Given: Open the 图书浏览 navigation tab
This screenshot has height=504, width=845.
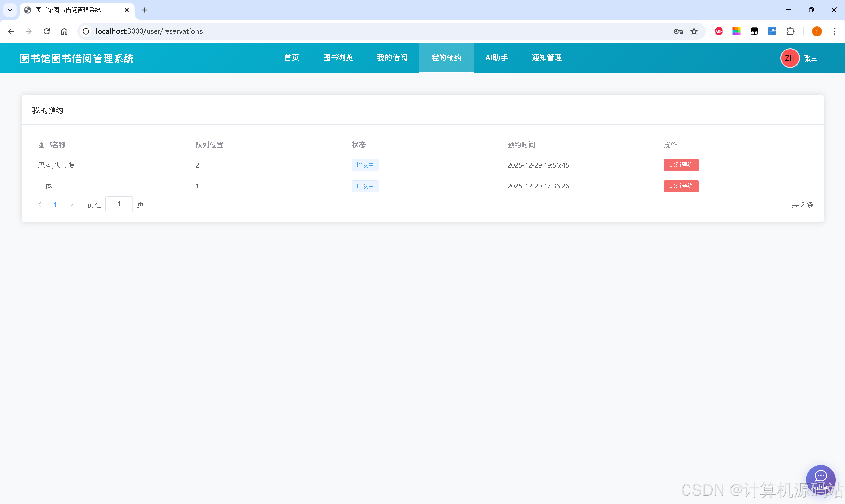Looking at the screenshot, I should tap(338, 58).
